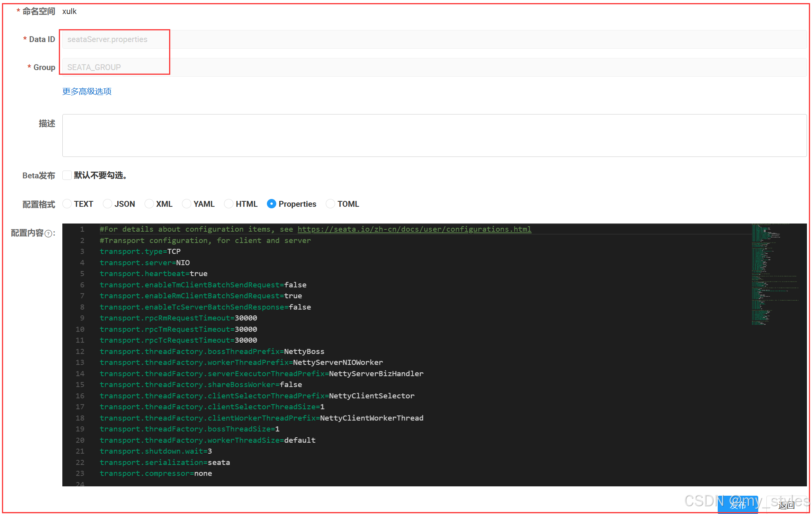Place cursor on transport.type=TCP line
The image size is (812, 514).
pos(140,252)
